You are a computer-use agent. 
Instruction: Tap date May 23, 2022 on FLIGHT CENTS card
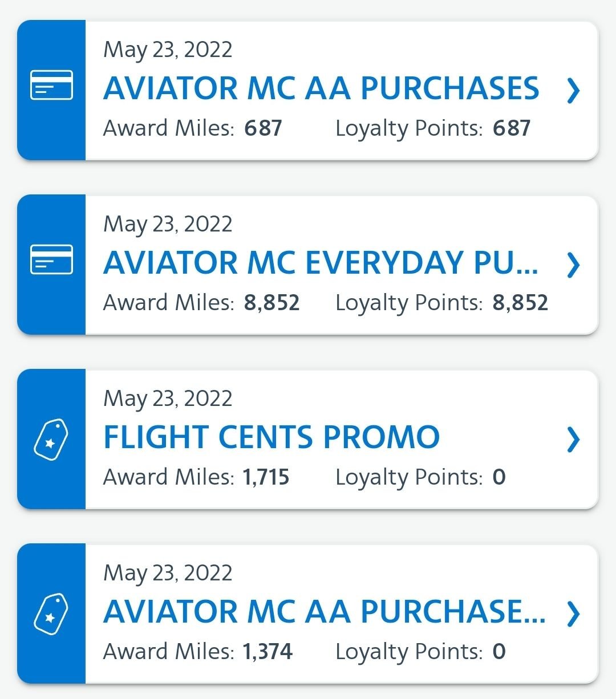168,399
